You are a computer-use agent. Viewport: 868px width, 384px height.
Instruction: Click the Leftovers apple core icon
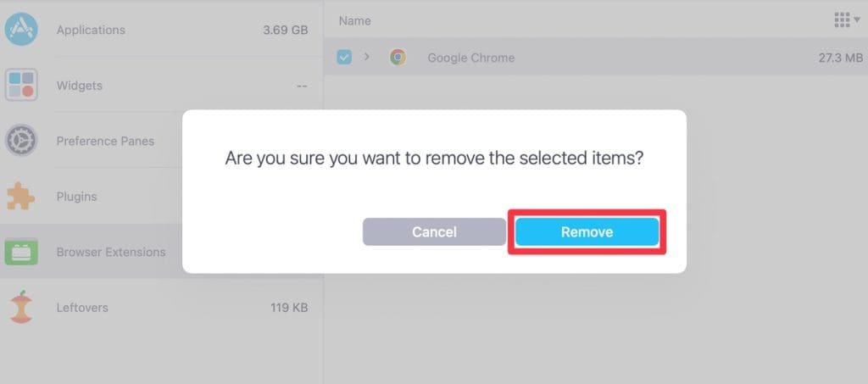click(20, 308)
